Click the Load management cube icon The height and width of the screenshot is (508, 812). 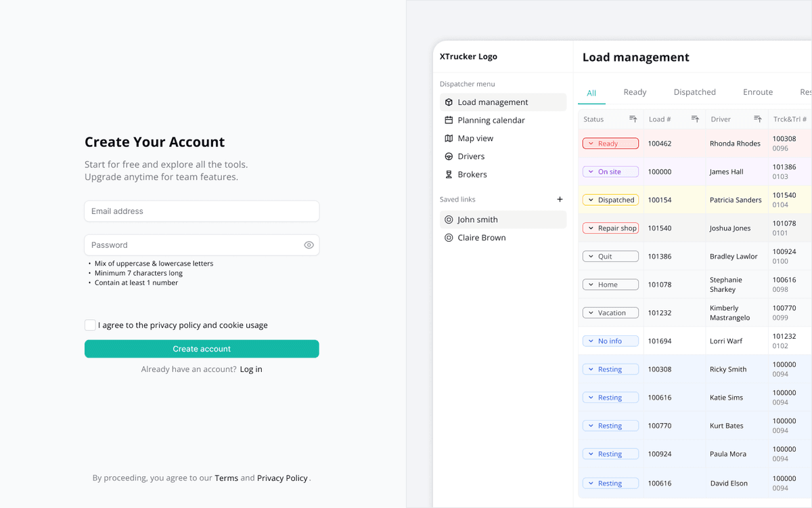[x=449, y=102]
